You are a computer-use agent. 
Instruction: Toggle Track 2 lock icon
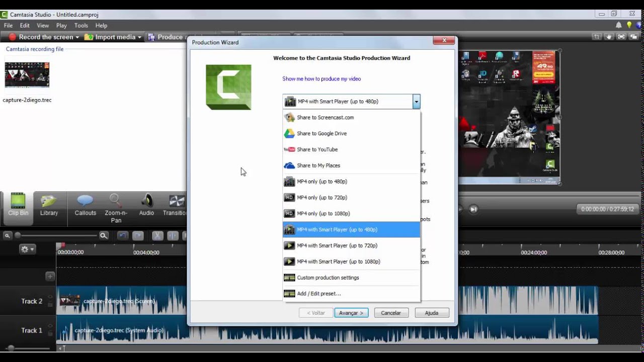(x=50, y=304)
